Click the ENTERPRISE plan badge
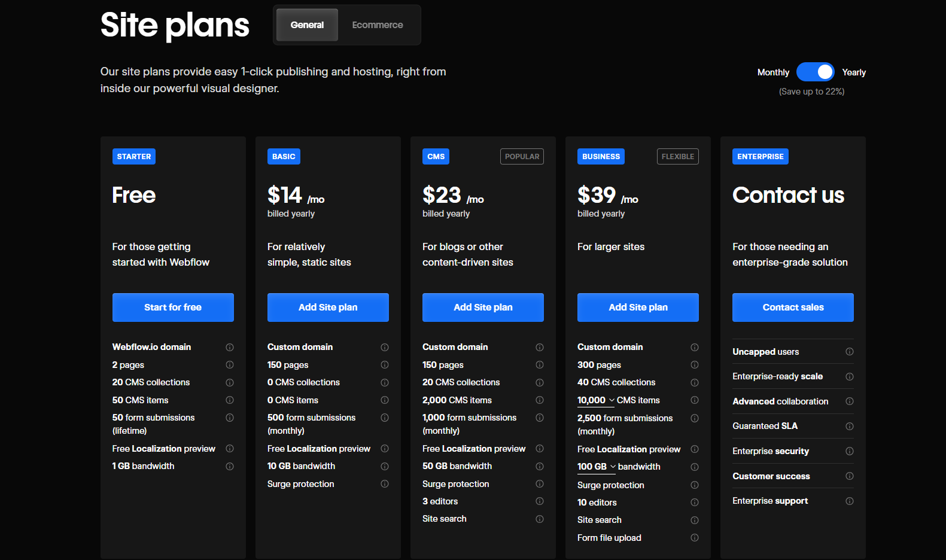 tap(761, 157)
